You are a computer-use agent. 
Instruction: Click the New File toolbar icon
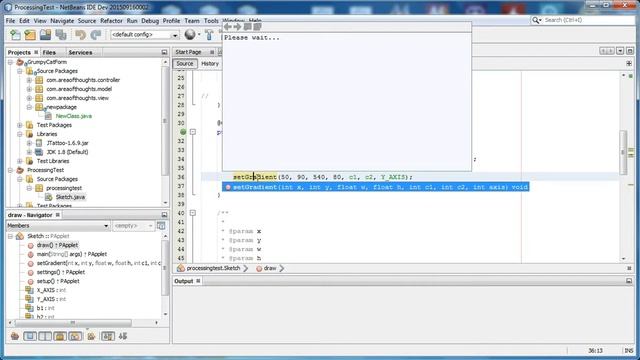tap(16, 35)
